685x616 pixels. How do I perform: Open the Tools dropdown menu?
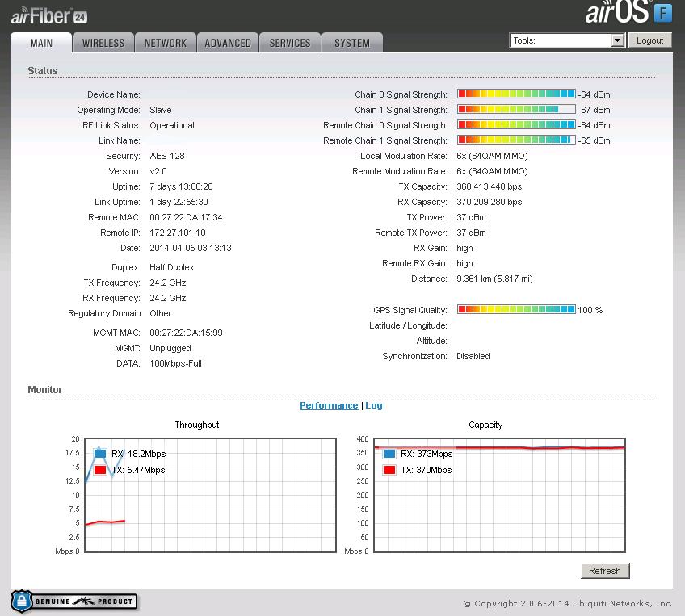(x=567, y=40)
